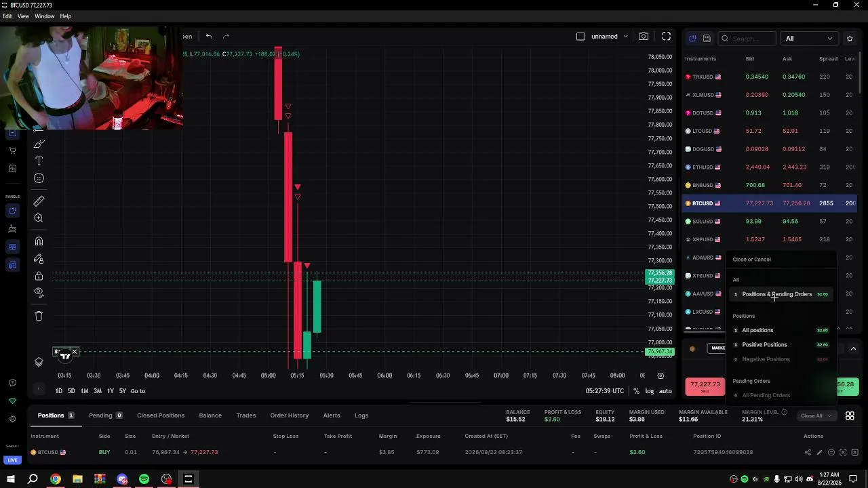Viewport: 868px width, 488px height.
Task: Choose Positions & Pending Orders option
Action: click(783, 294)
